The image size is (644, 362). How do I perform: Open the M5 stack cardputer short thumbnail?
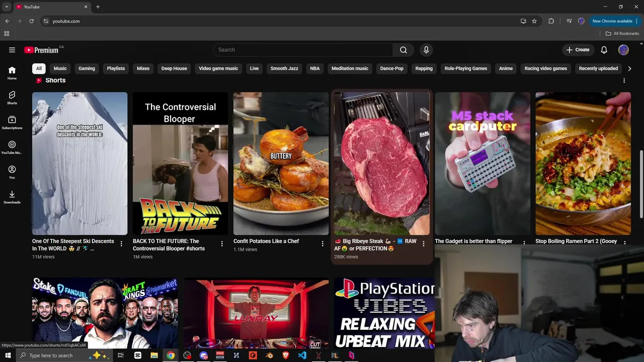[x=482, y=163]
